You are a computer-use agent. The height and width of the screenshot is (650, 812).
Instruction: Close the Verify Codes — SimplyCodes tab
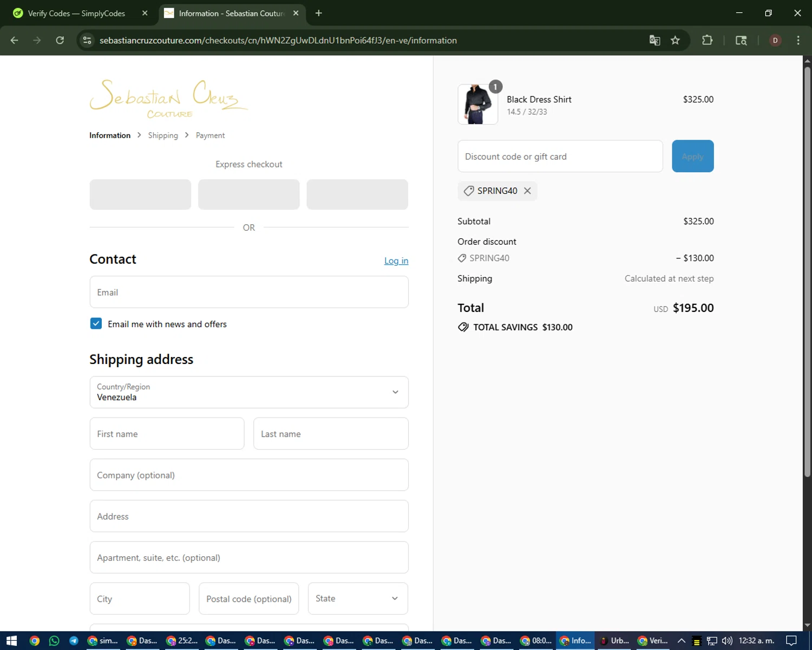[x=145, y=13]
